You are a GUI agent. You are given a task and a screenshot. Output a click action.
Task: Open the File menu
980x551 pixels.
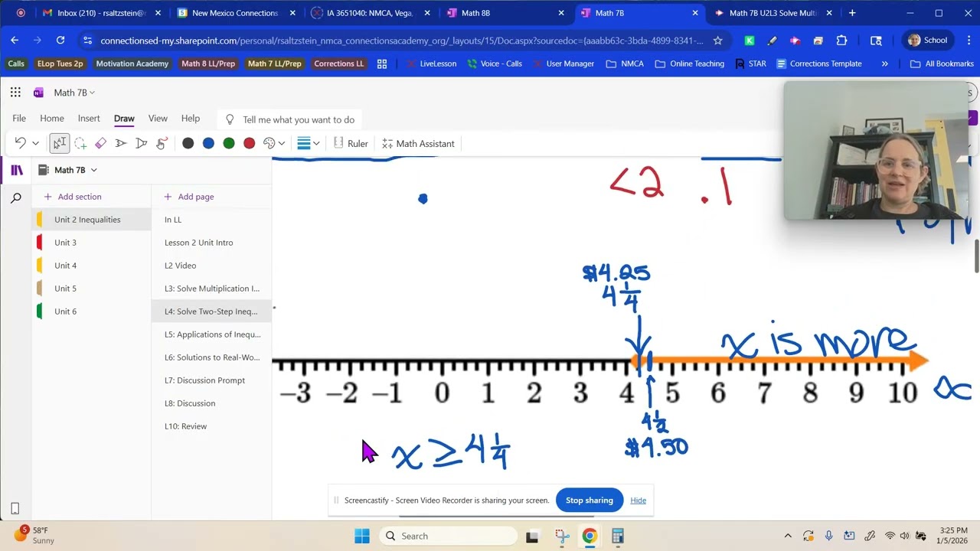pos(19,119)
